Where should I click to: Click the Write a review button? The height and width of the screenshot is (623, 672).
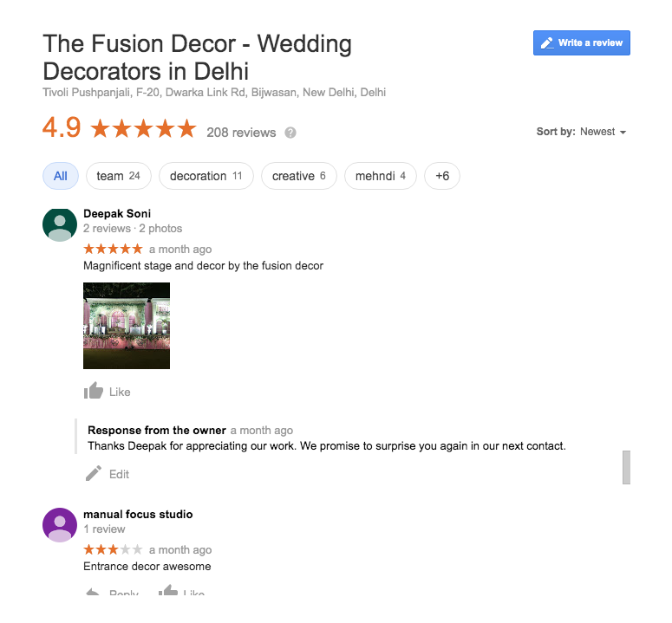click(582, 42)
